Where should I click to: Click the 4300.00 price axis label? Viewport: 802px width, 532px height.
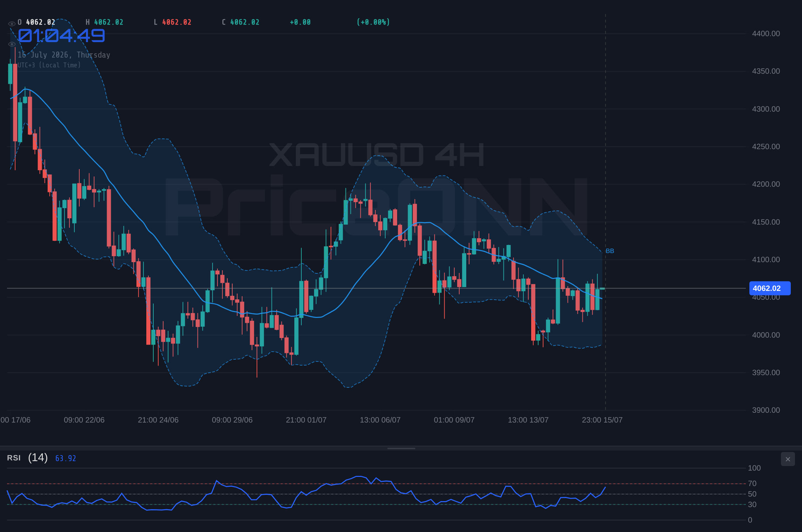(766, 109)
